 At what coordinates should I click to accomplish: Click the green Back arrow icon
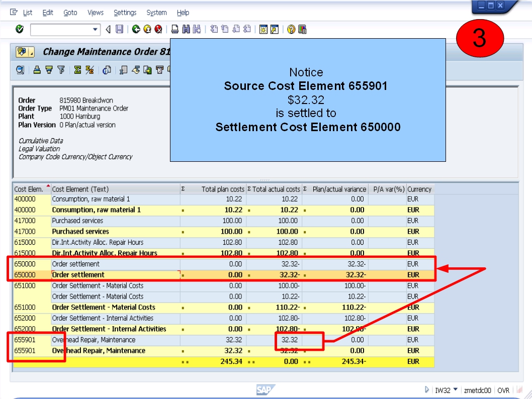click(136, 29)
